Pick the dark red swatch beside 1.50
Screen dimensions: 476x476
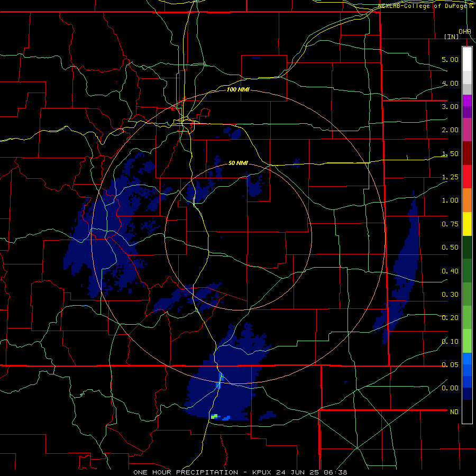[x=467, y=153]
